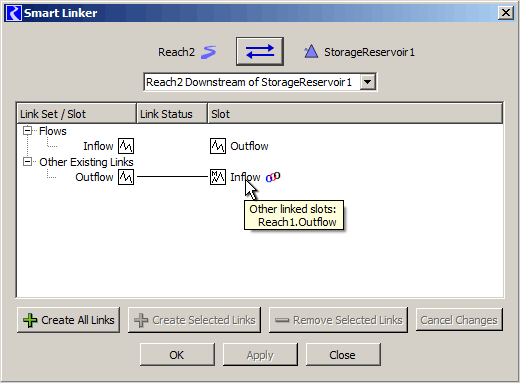The height and width of the screenshot is (383, 520).
Task: Click the multi-slot icon beside linked Inflow
Action: (x=218, y=177)
